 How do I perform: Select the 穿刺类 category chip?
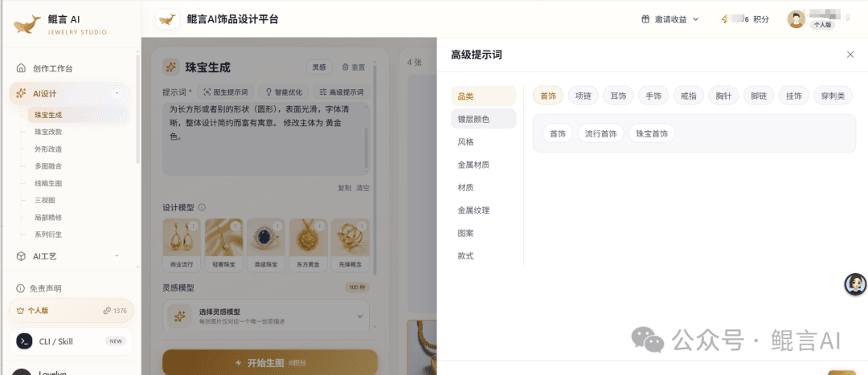coord(833,96)
